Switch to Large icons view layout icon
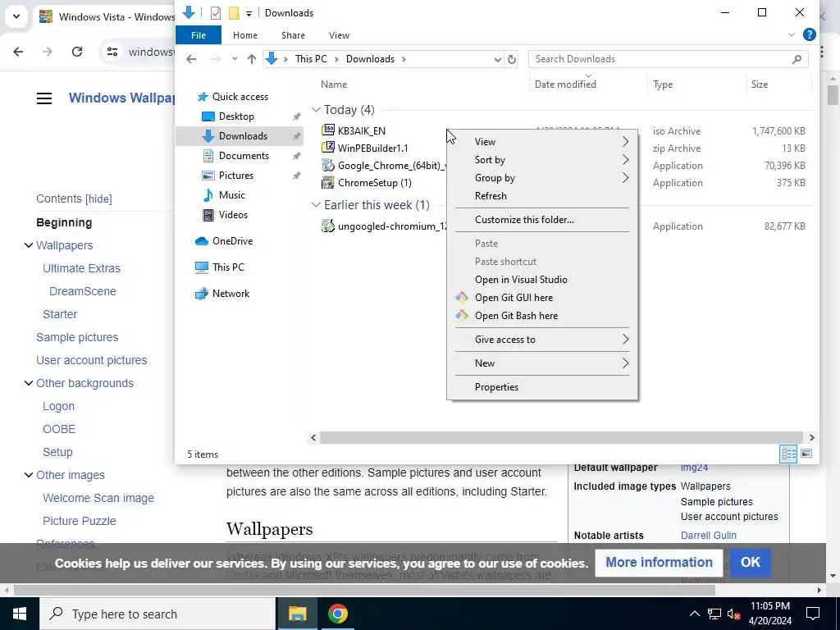The image size is (840, 630). (806, 454)
